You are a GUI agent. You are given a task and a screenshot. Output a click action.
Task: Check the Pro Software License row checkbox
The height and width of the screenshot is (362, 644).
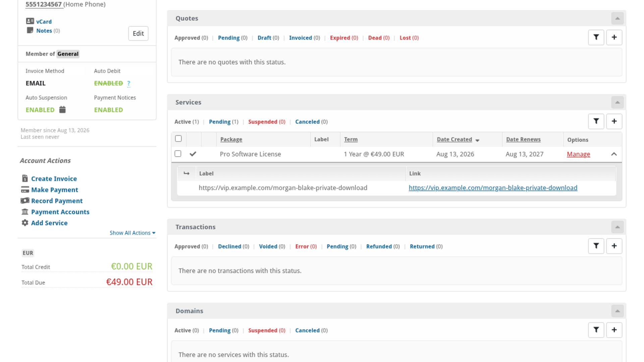tap(178, 154)
